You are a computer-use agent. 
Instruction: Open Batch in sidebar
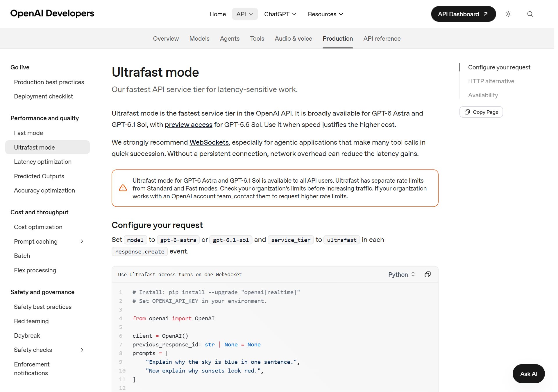point(22,256)
